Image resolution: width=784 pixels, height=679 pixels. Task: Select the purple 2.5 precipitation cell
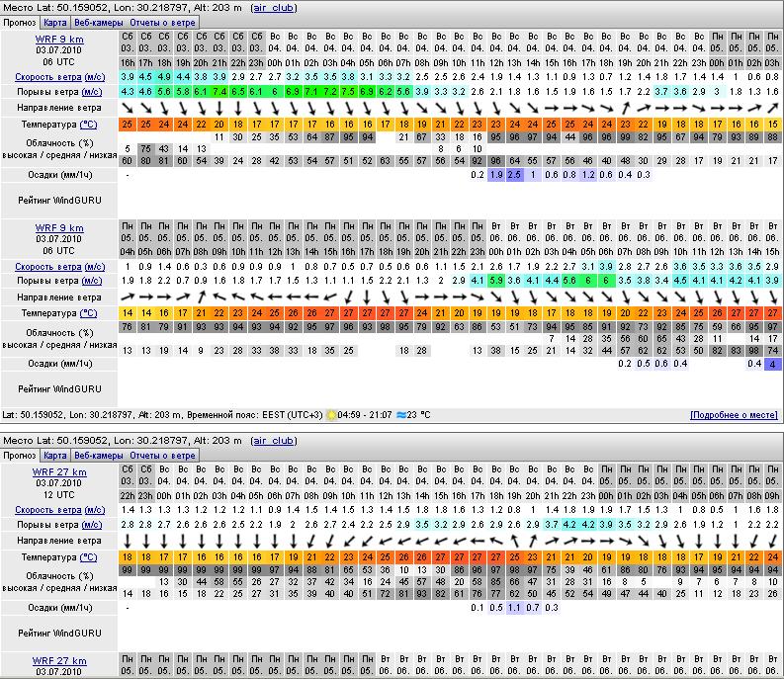515,175
